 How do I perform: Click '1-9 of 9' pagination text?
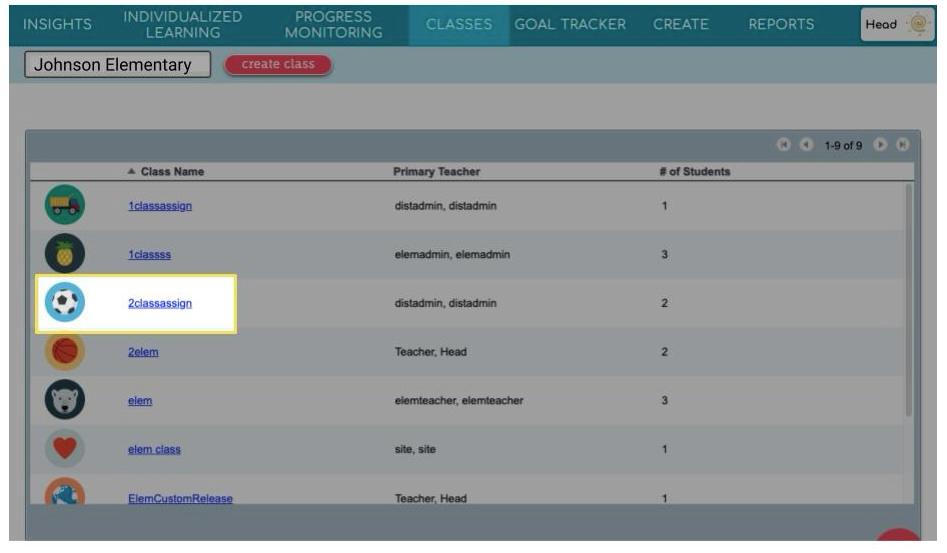pos(843,145)
